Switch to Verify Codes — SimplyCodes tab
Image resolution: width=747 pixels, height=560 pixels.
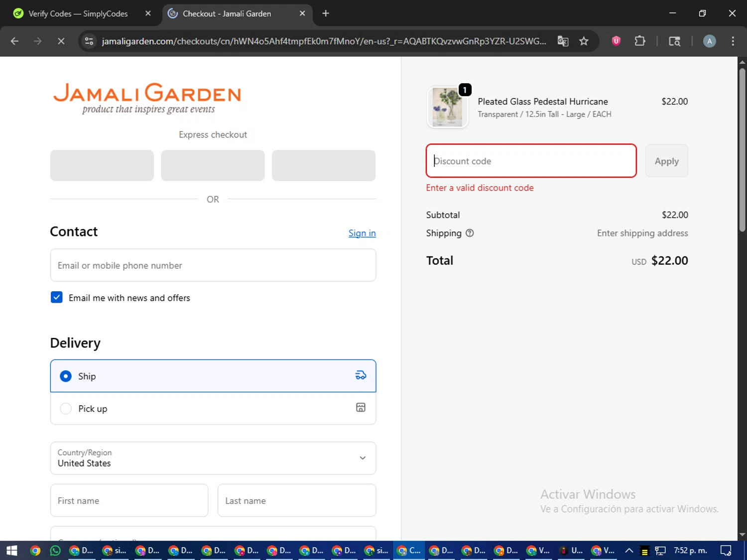click(78, 13)
